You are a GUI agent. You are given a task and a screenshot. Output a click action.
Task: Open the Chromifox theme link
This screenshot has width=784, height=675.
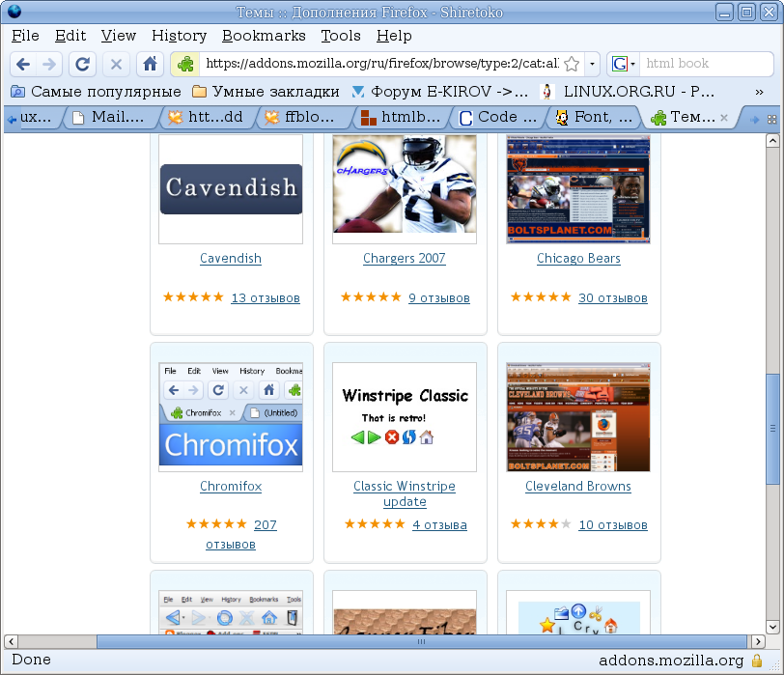(231, 487)
